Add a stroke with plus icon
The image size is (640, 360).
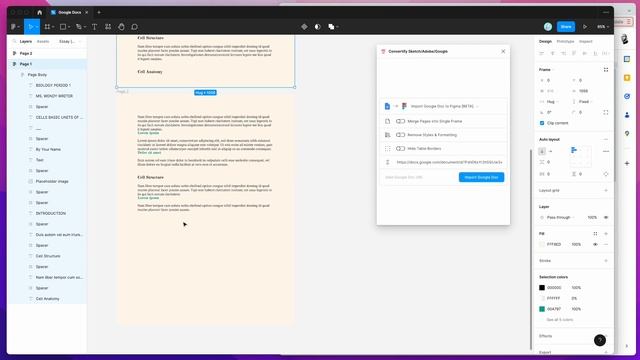point(606,260)
